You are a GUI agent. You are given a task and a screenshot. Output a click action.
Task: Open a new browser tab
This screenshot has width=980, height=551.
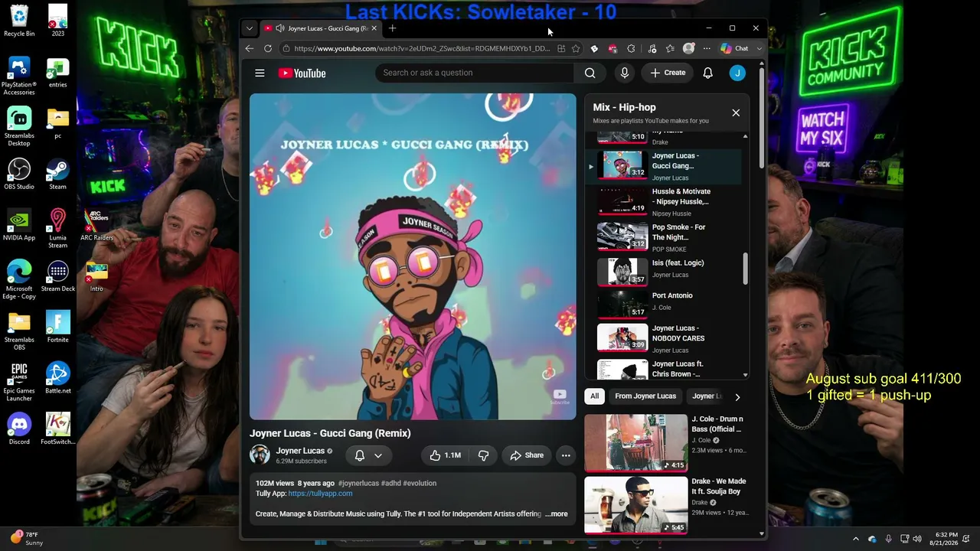(392, 28)
